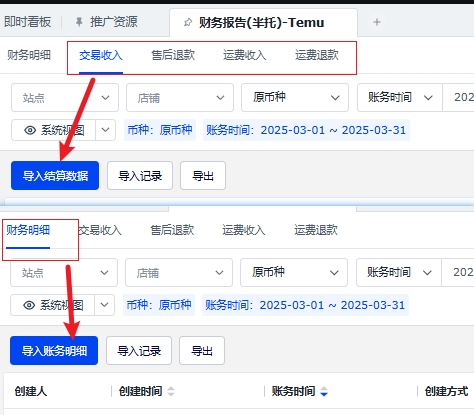
Task: Add a new tab with plus icon
Action: point(377,22)
